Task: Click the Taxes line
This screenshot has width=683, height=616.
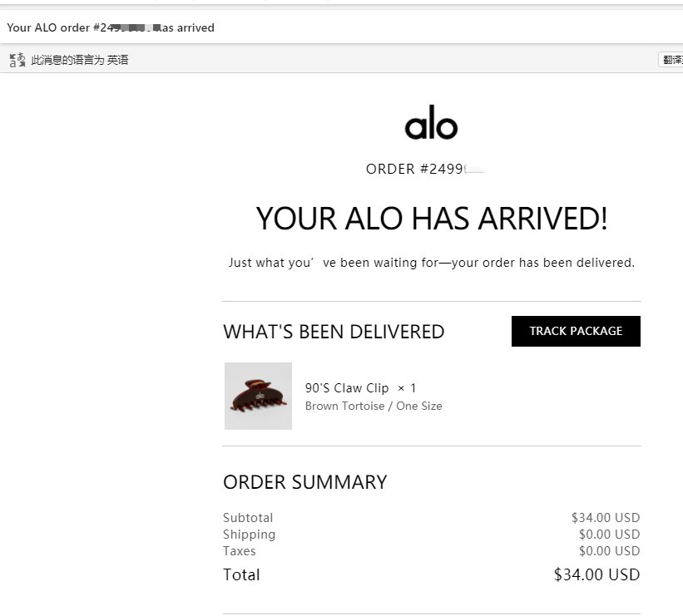Action: coord(239,550)
